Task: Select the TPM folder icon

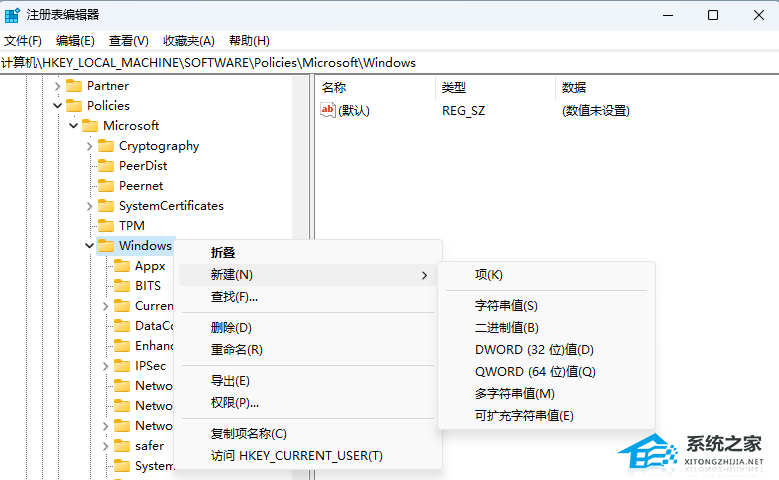Action: pyautogui.click(x=106, y=226)
